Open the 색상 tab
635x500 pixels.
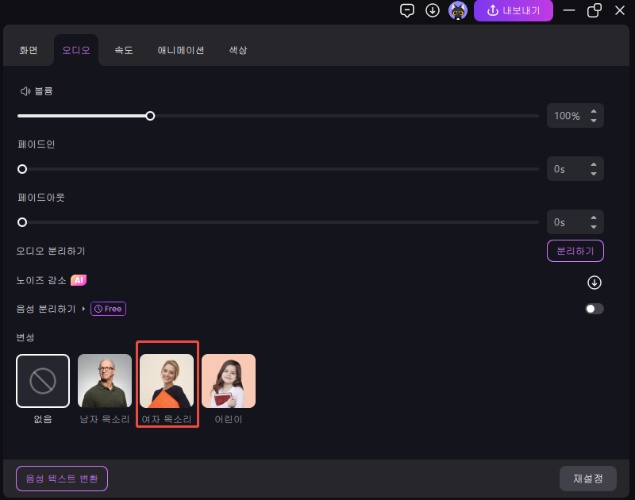point(238,50)
